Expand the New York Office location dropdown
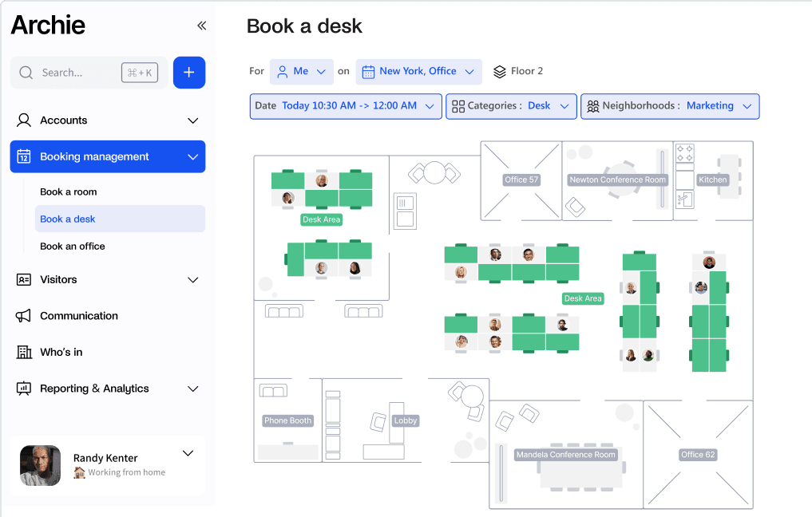The height and width of the screenshot is (517, 812). click(x=418, y=71)
